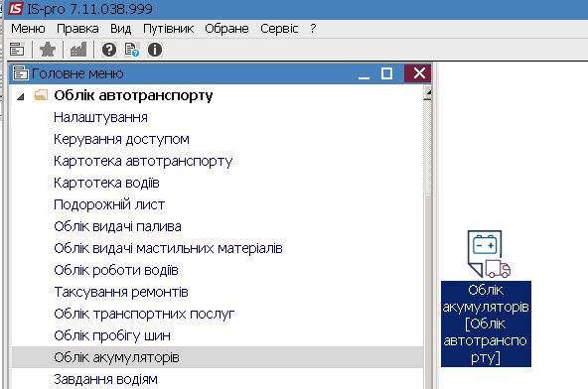Open Подорожній лист item
This screenshot has height=389, width=588.
coord(109,204)
